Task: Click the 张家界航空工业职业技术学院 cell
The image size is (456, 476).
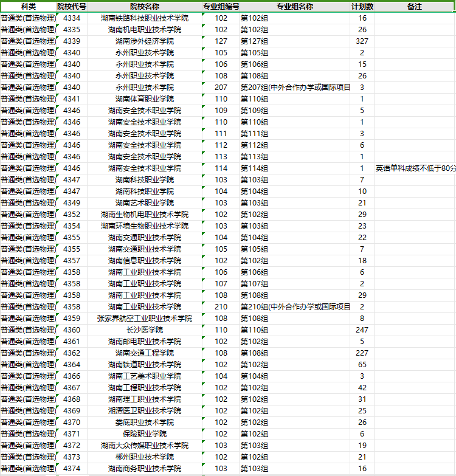Action: coord(144,319)
